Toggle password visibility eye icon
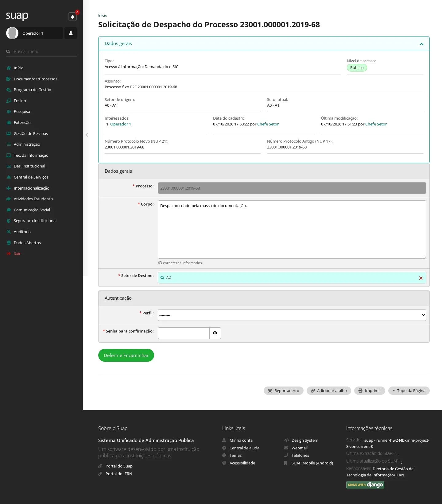Viewport: 442px width, 504px height. [215, 333]
